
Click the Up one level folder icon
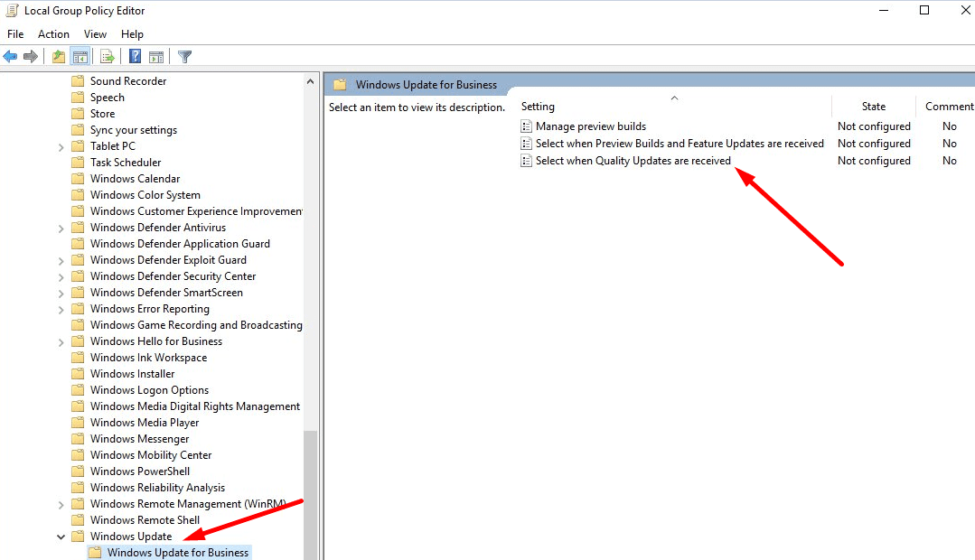[59, 57]
